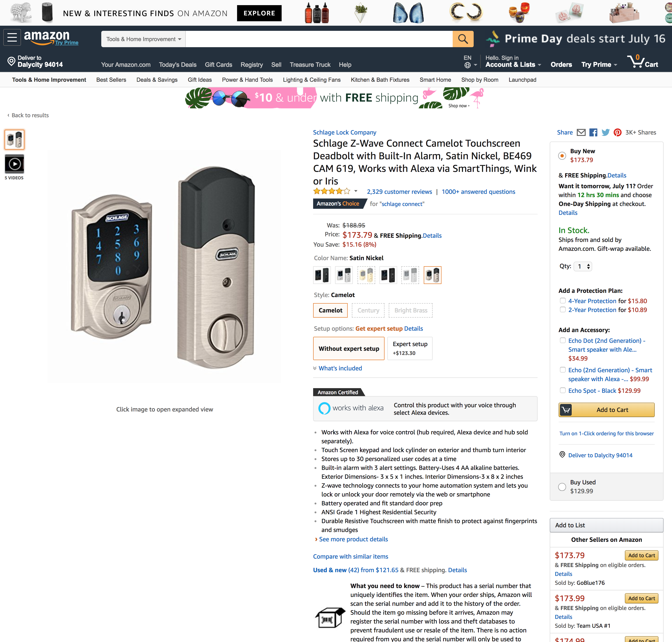Share on Twitter bird icon
This screenshot has width=672, height=642.
pos(605,132)
